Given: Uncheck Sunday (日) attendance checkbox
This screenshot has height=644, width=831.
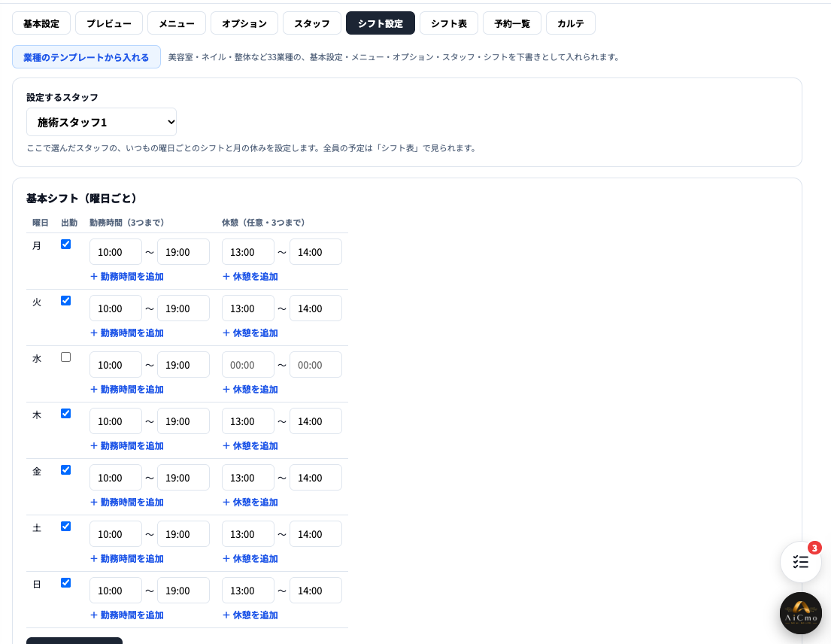Looking at the screenshot, I should (65, 583).
